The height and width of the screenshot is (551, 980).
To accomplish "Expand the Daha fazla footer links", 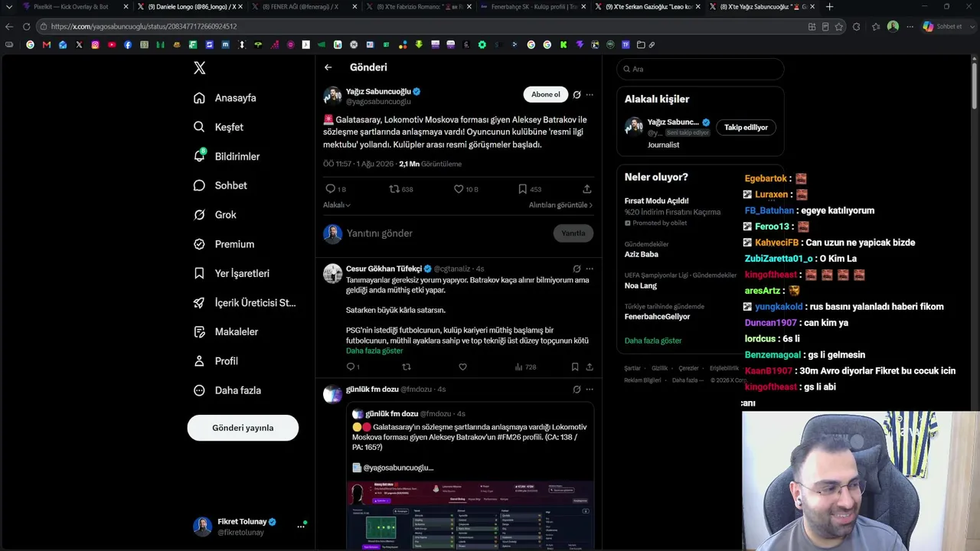I will click(688, 380).
